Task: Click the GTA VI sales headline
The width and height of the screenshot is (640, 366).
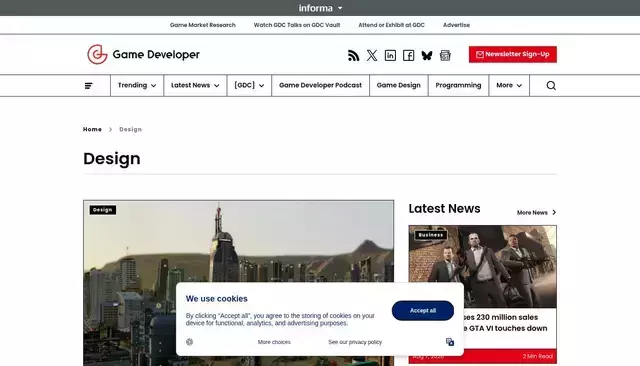Action: (505, 323)
